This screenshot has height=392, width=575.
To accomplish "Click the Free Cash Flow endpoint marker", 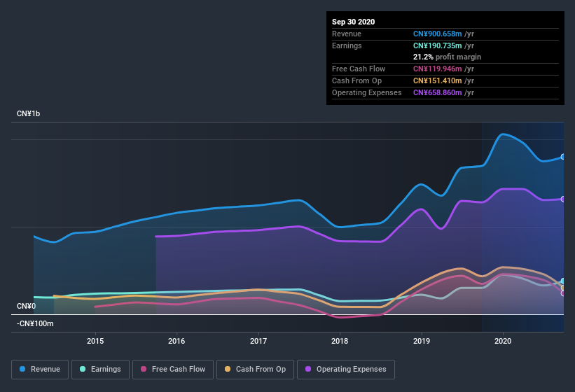I will (563, 293).
